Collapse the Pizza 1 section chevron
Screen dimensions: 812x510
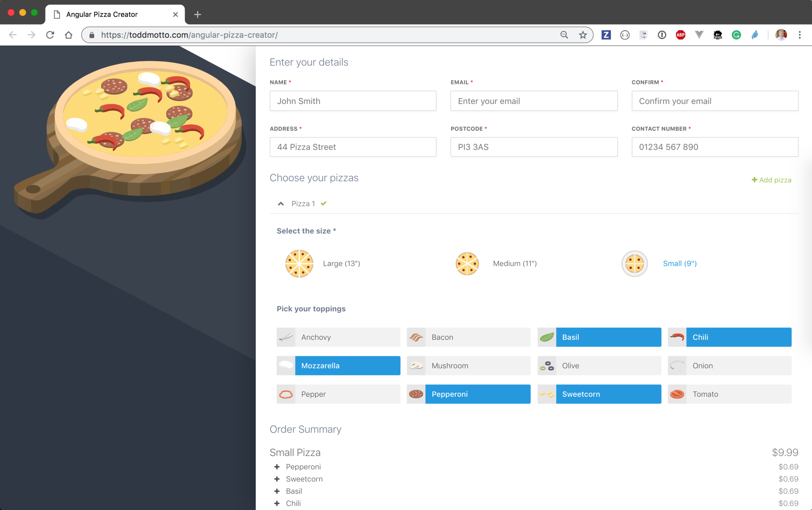(x=281, y=204)
